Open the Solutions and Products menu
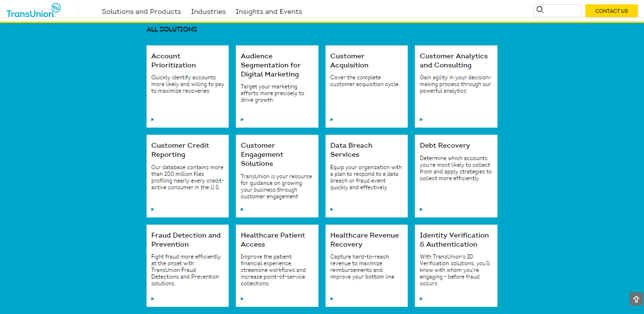This screenshot has height=314, width=644. (141, 11)
